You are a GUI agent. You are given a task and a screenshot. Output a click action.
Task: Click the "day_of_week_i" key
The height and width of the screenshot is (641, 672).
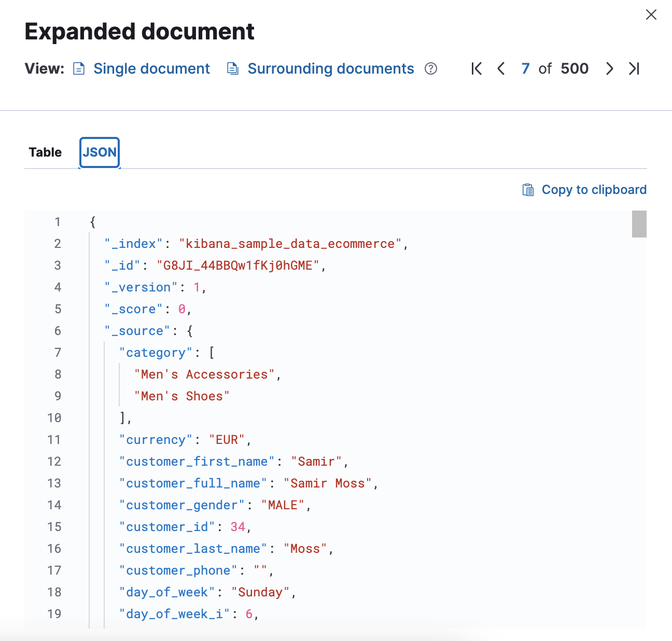pyautogui.click(x=175, y=614)
